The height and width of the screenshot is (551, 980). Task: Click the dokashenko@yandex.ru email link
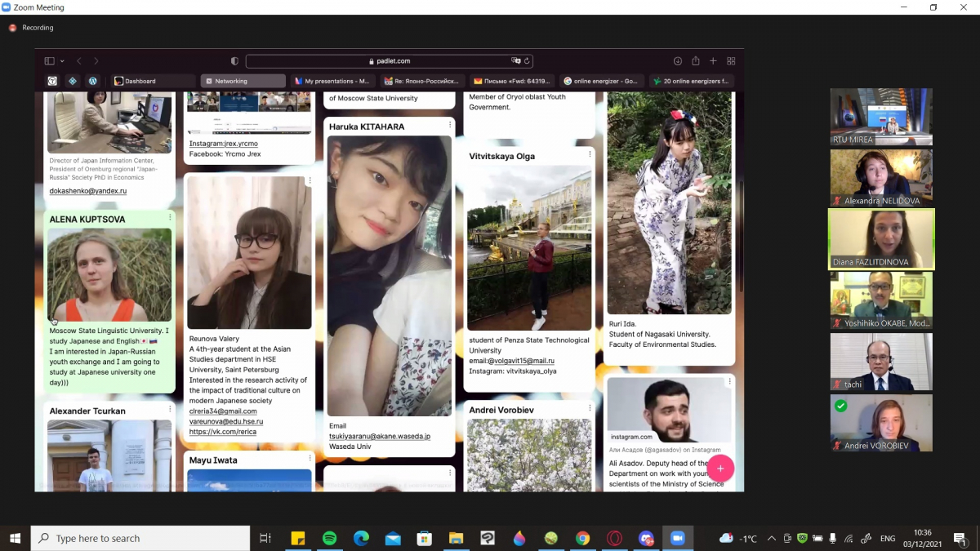click(88, 191)
